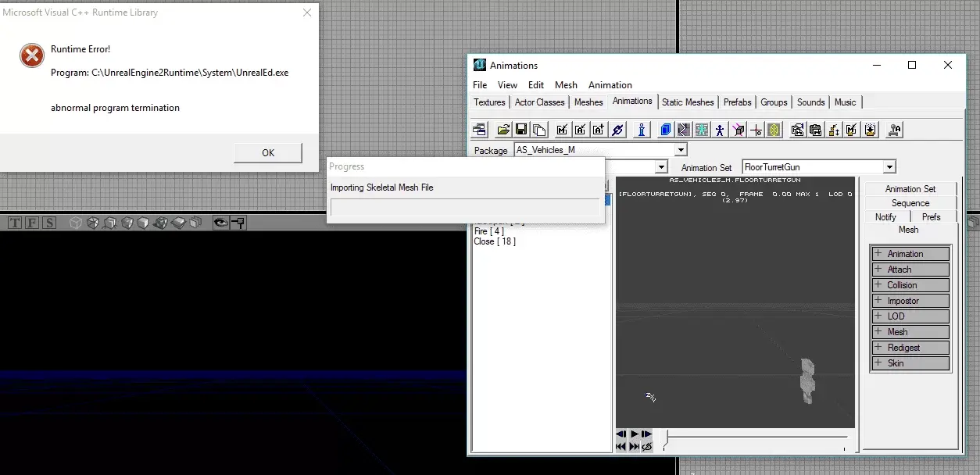Image resolution: width=980 pixels, height=475 pixels.
Task: Switch to the Music browser tab
Action: click(x=846, y=102)
